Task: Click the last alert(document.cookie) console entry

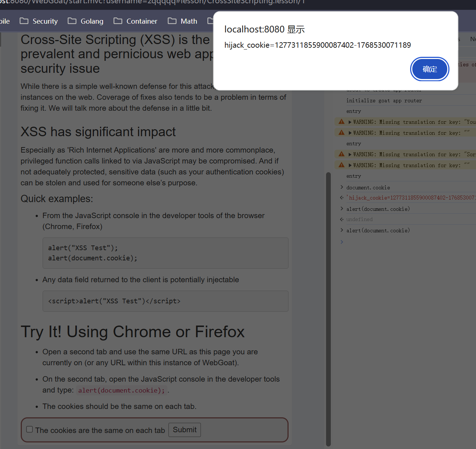Action: coord(378,231)
